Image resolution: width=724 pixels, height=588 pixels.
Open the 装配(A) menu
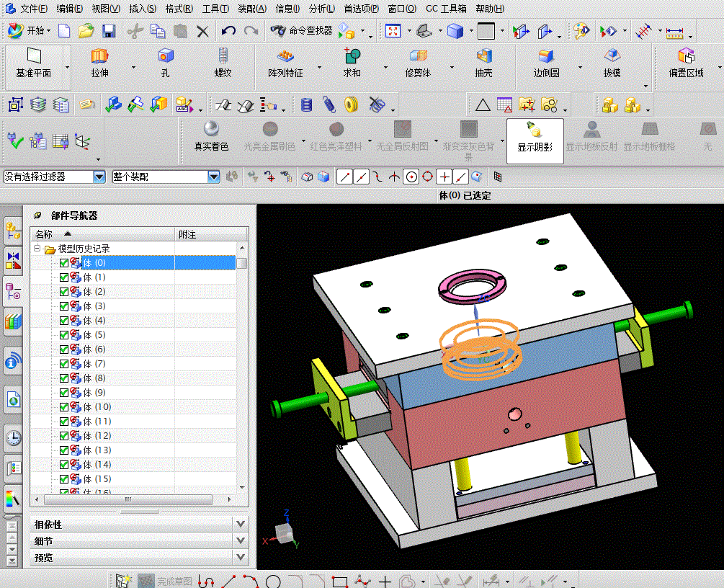252,9
